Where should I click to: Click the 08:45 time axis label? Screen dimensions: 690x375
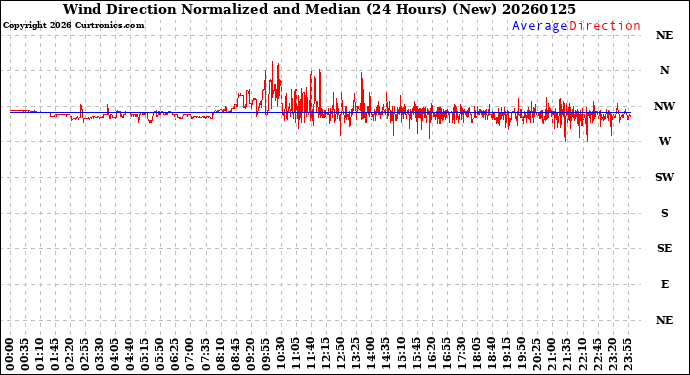click(235, 355)
